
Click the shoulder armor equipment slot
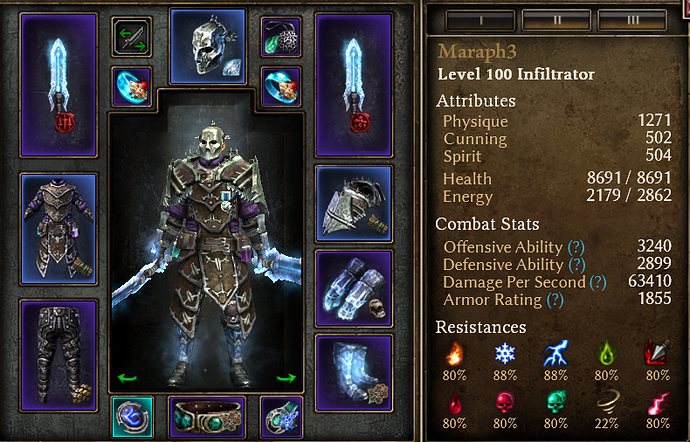tap(353, 204)
